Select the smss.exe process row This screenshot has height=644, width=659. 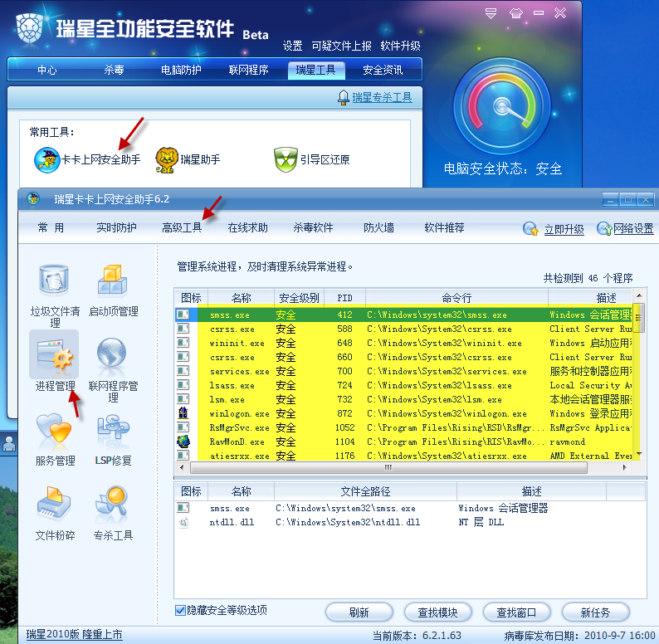[x=403, y=315]
